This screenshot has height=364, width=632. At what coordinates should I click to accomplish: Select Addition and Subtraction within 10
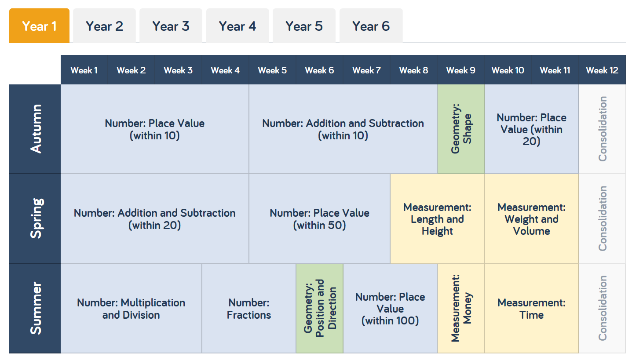(x=343, y=129)
